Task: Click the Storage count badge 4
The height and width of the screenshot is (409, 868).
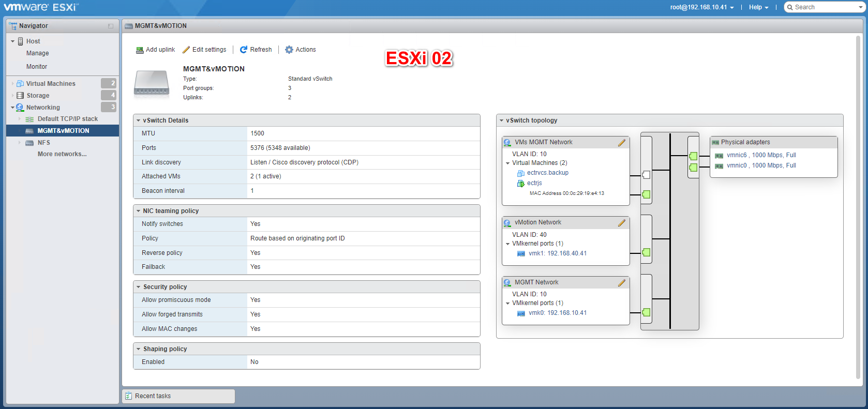Action: [x=109, y=95]
